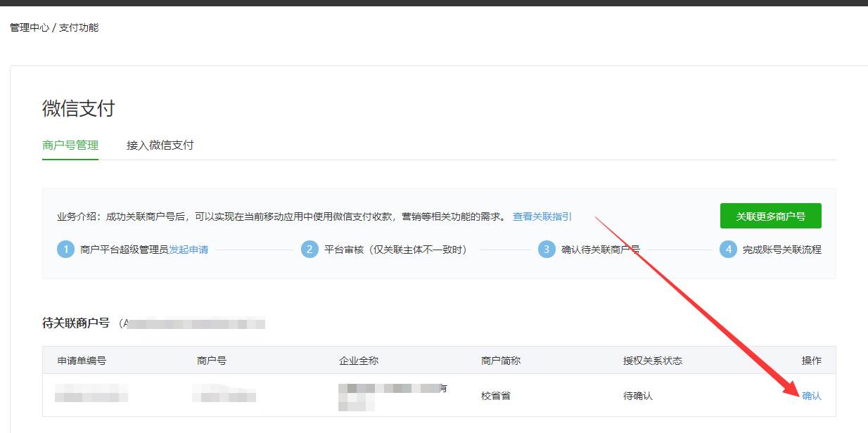868x433 pixels.
Task: Click the step 4 circle icon
Action: 728,250
